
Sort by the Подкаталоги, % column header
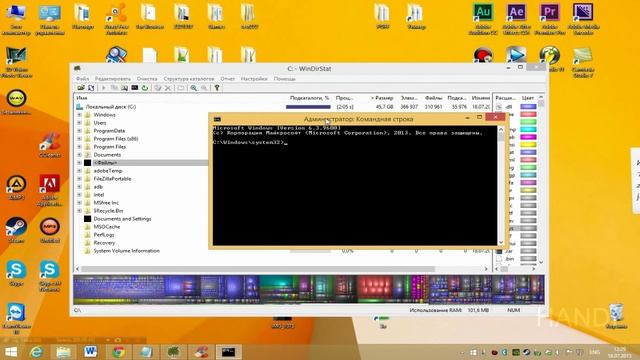[x=309, y=98]
